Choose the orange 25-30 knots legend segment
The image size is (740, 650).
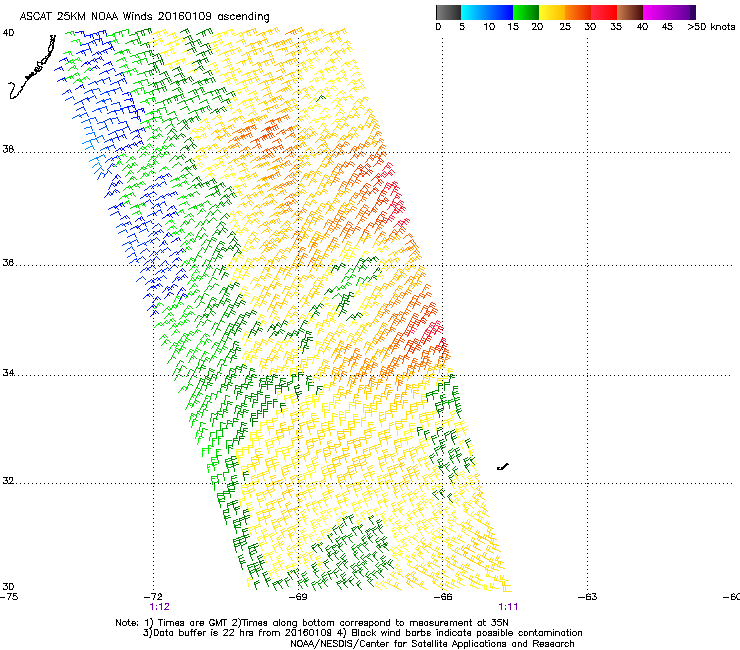pyautogui.click(x=578, y=12)
